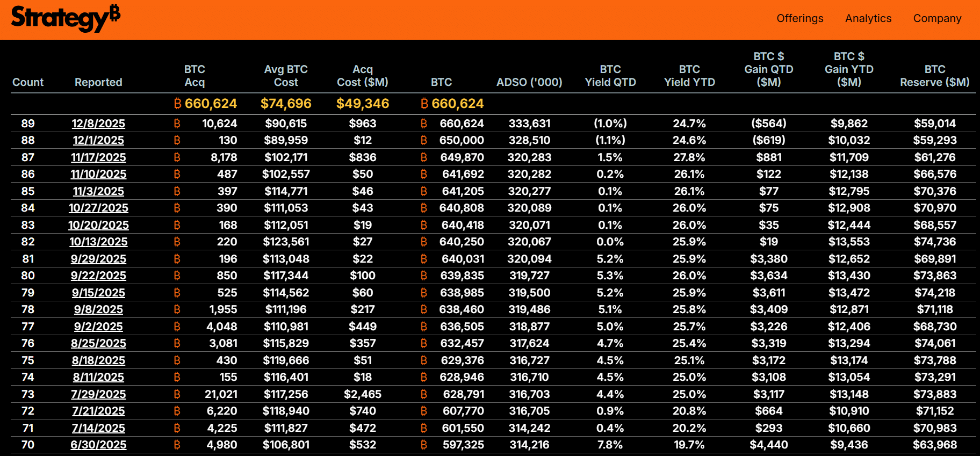Open the 9/2/2025 report link
Viewport: 980px width, 456px height.
[x=98, y=327]
